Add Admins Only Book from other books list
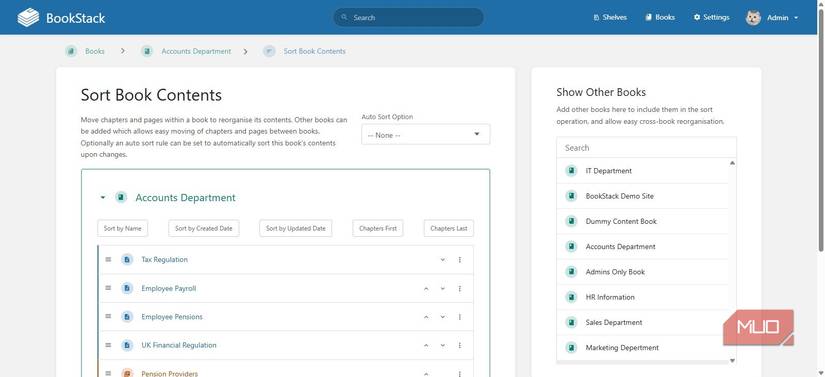 click(642, 272)
